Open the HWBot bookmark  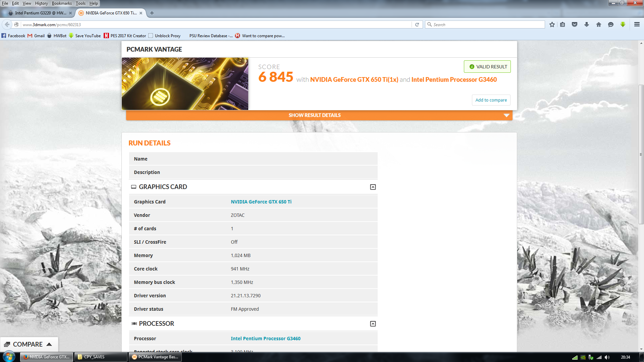57,36
